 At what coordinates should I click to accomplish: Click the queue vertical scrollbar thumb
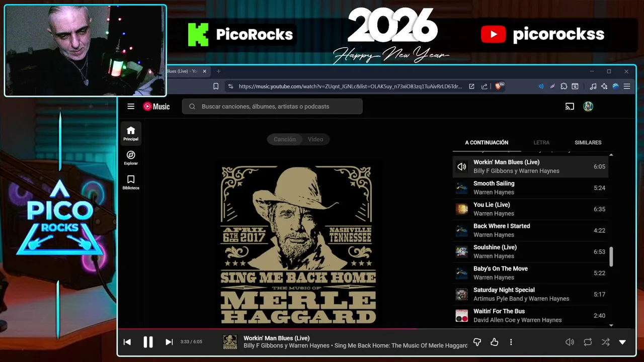[x=611, y=256]
